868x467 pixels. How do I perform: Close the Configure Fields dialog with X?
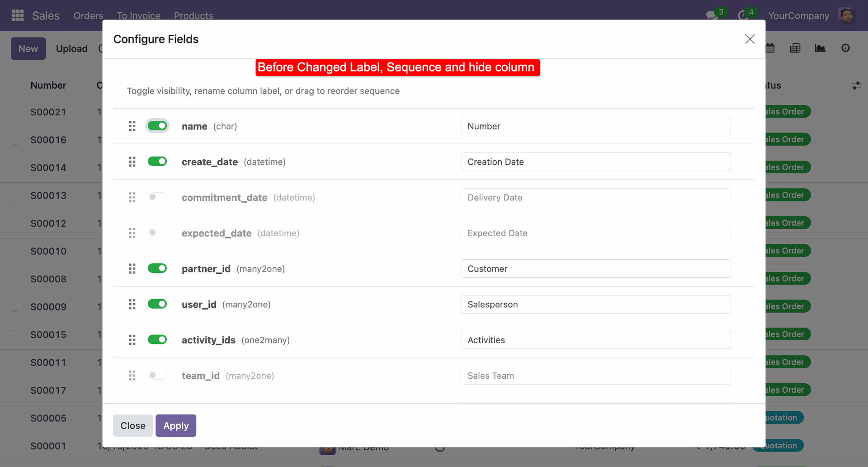750,39
